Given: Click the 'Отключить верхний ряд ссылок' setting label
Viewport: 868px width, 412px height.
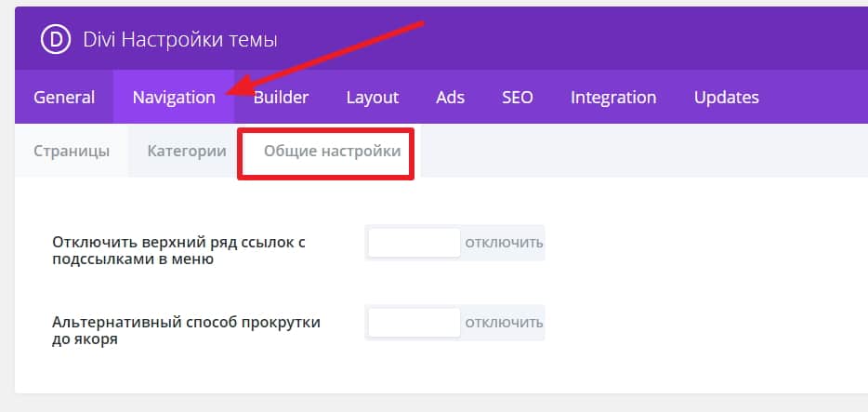Looking at the screenshot, I should click(x=179, y=250).
